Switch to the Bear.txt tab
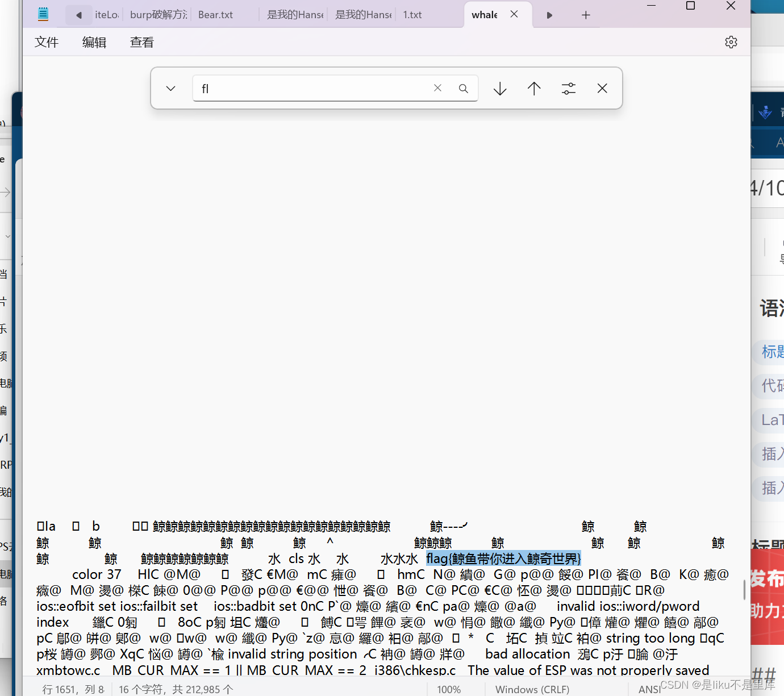The image size is (784, 696). coord(216,15)
